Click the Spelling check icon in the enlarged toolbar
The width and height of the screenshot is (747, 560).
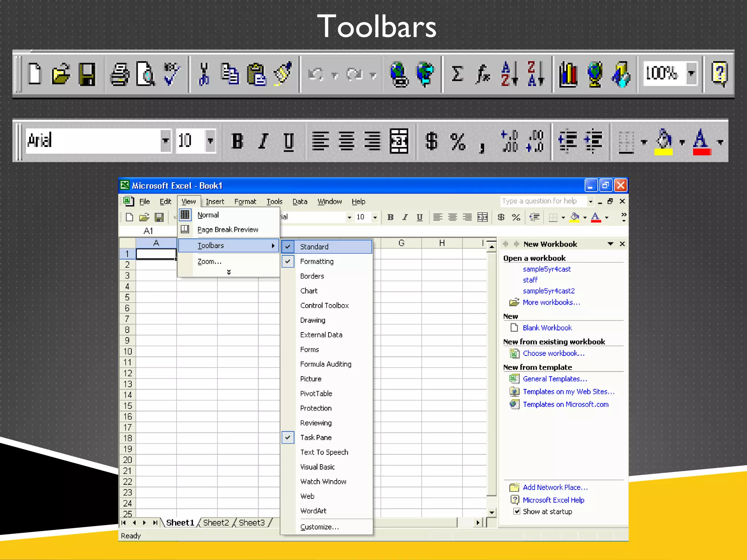pos(172,74)
